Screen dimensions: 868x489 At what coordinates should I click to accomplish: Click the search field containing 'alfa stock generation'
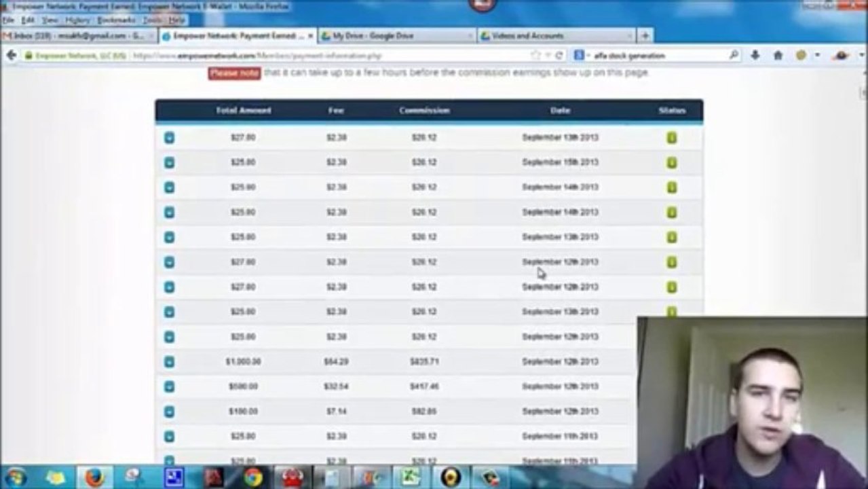point(657,56)
